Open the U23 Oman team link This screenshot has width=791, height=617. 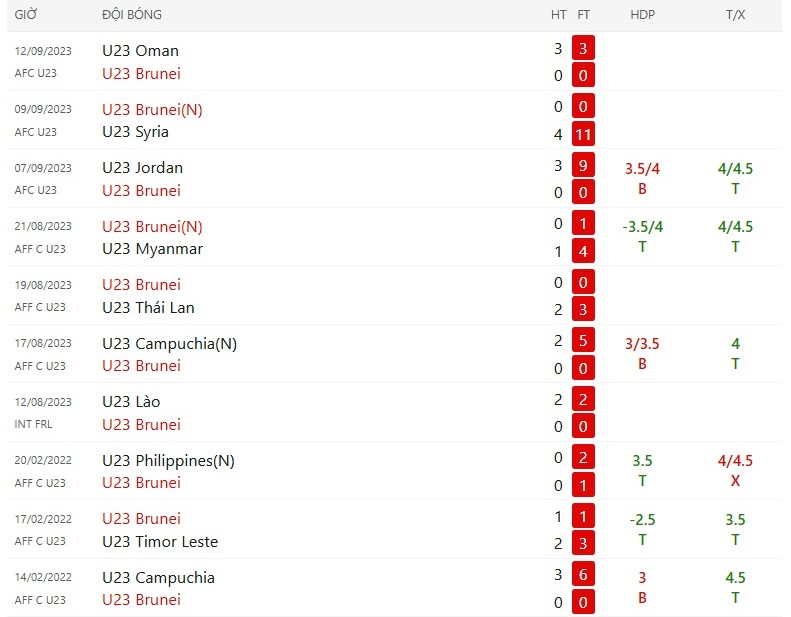pyautogui.click(x=140, y=51)
